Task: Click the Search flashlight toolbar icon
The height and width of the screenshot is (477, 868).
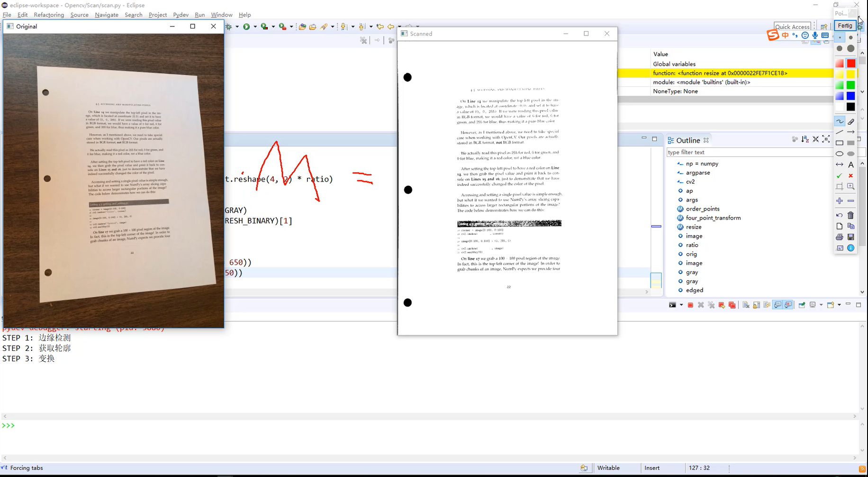Action: (x=324, y=27)
